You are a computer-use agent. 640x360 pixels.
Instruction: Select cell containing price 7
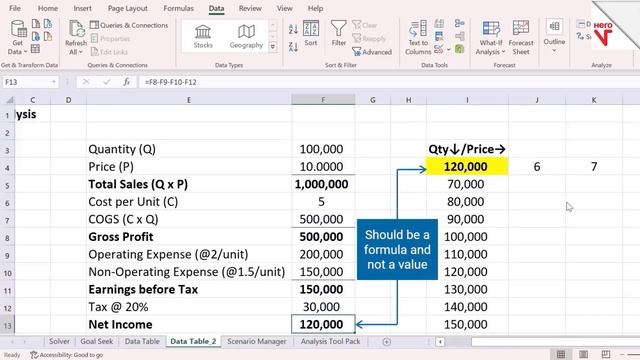[x=594, y=167]
